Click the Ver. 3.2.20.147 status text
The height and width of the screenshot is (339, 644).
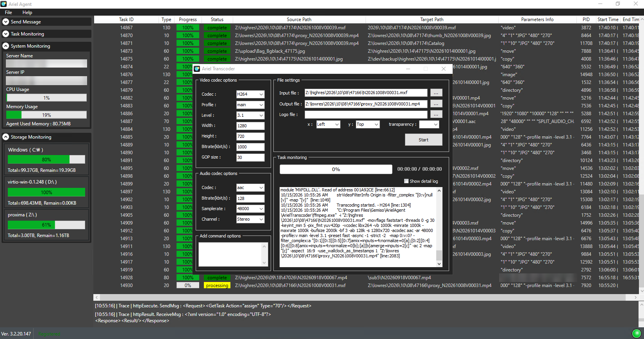16,334
